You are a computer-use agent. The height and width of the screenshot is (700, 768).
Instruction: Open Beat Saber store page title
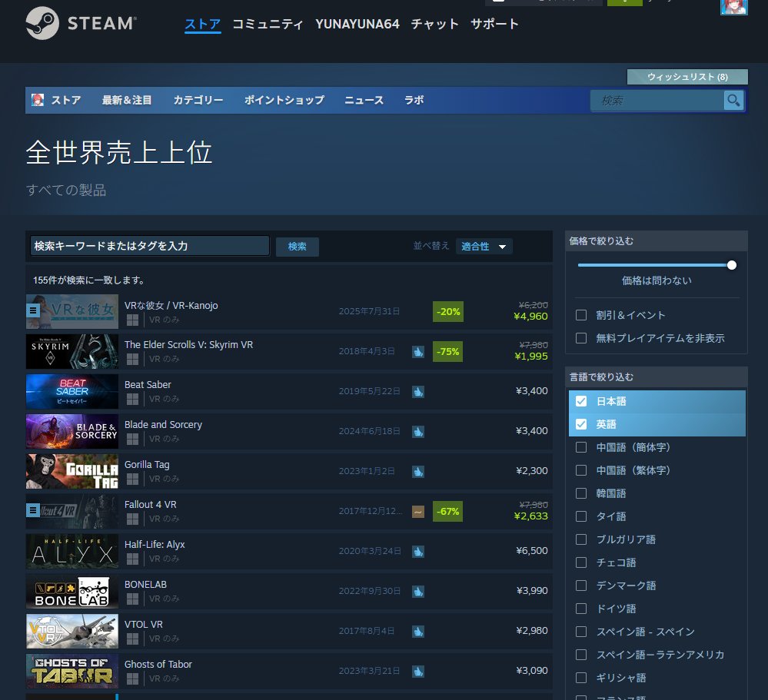coord(148,385)
